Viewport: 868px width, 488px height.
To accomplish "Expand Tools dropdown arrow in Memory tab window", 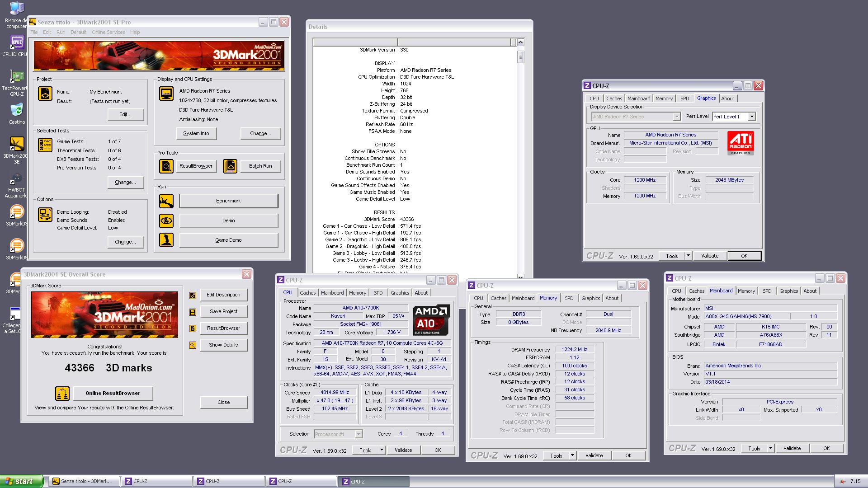I will (572, 455).
